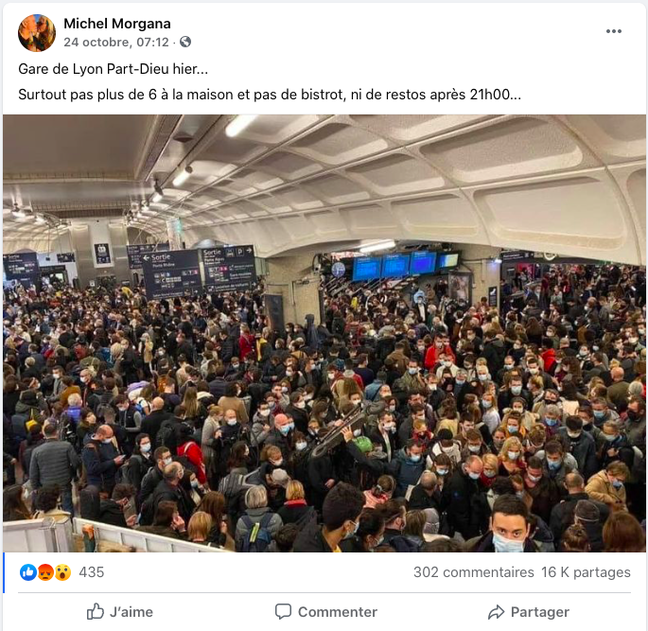Click the thumbs-up icon beside J'aime
This screenshot has height=631, width=648.
(95, 612)
